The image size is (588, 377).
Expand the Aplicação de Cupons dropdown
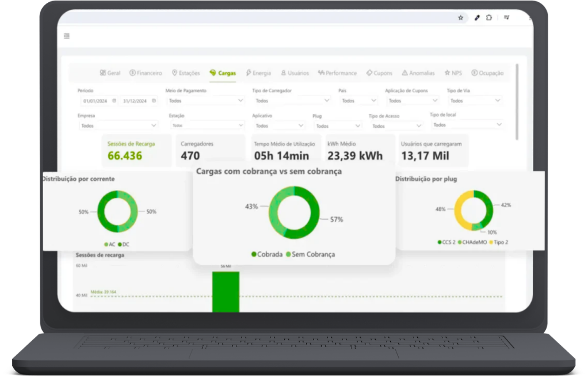[x=413, y=101]
